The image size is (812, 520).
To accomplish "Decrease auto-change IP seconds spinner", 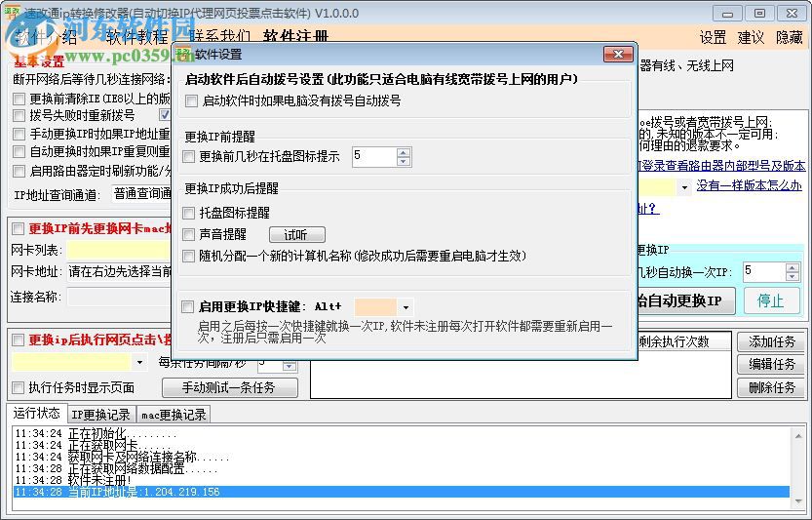I will [793, 276].
